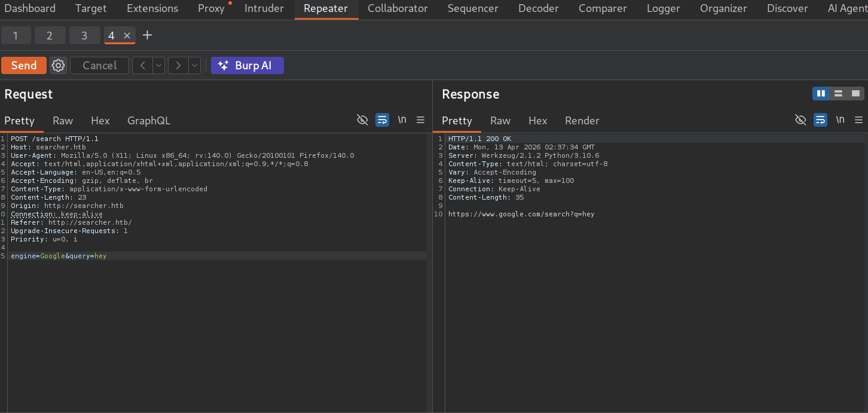Open the Target tab

tap(91, 8)
